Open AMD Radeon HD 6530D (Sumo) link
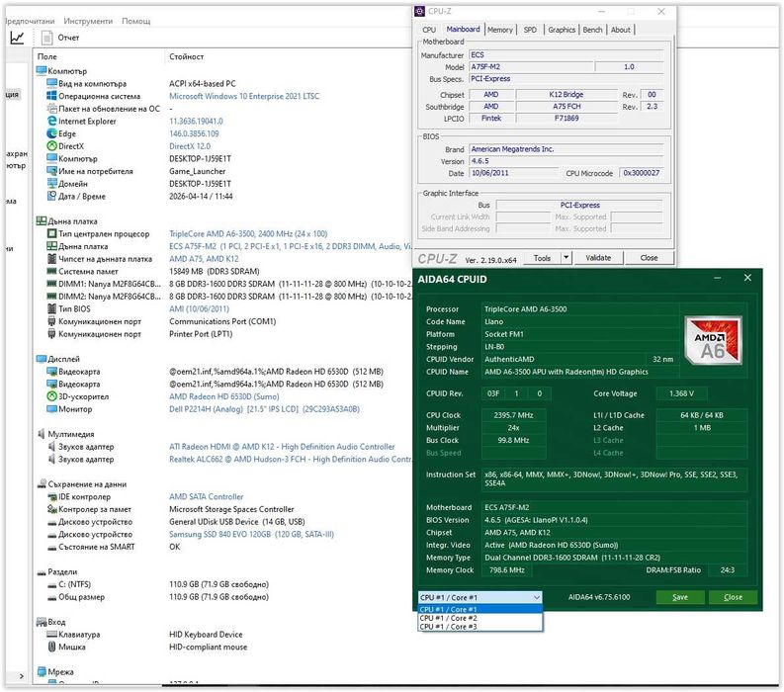This screenshot has width=784, height=692. (x=224, y=396)
